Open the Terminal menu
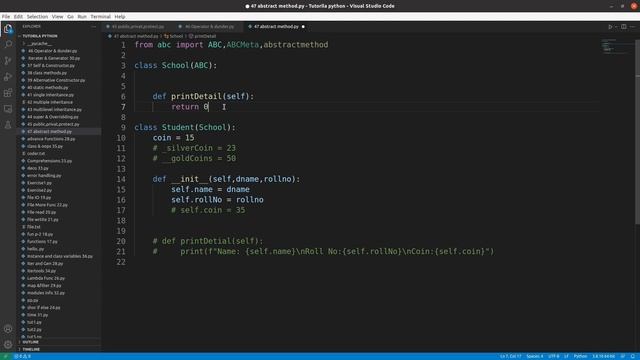 [x=100, y=17]
